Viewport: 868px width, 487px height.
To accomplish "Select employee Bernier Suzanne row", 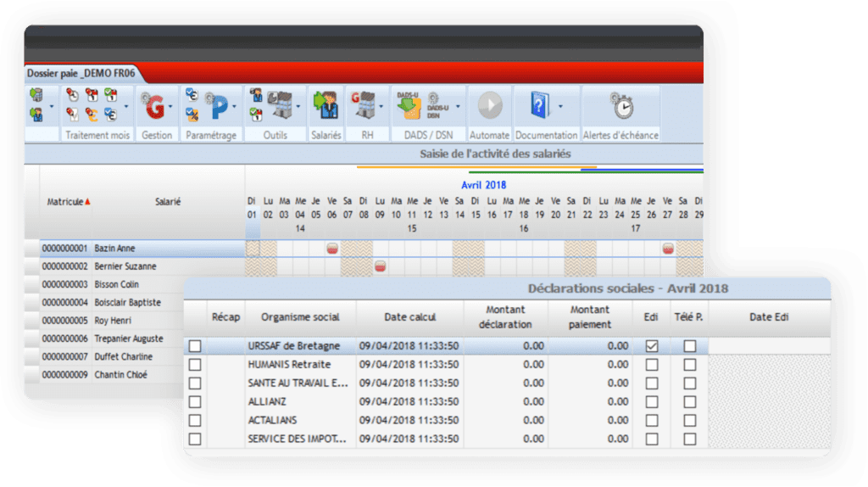I will pyautogui.click(x=127, y=266).
